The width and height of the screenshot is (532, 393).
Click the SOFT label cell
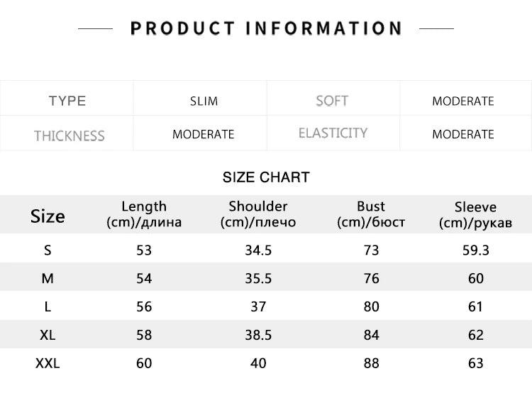pyautogui.click(x=332, y=101)
